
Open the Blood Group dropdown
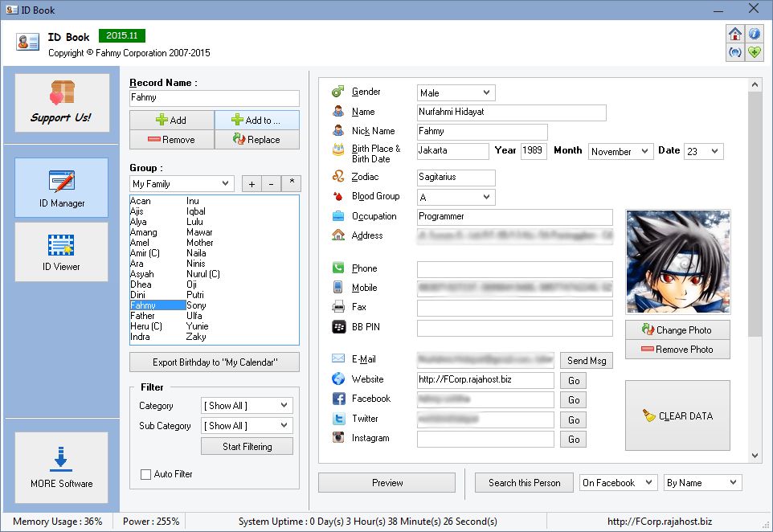tap(456, 197)
